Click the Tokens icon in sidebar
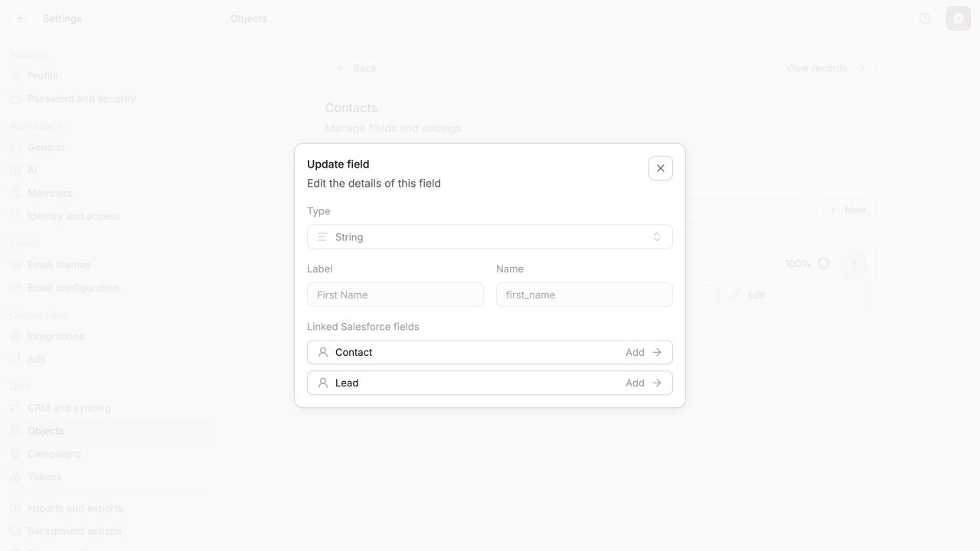 [x=15, y=477]
